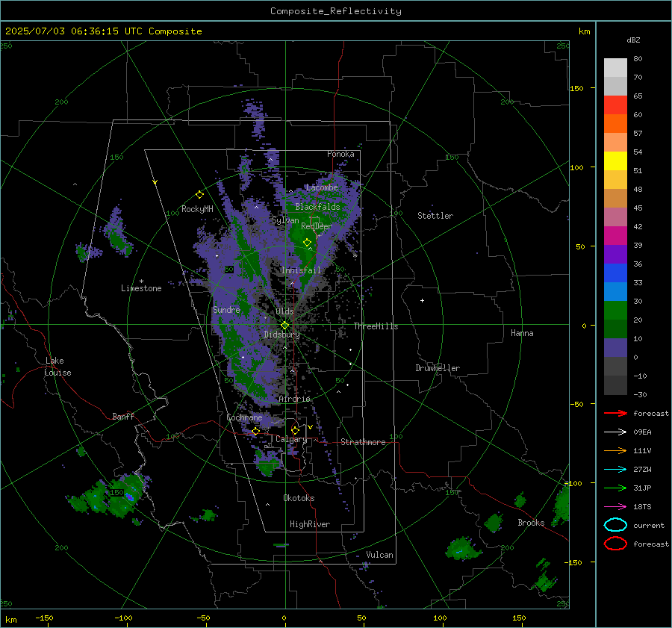
Task: Click the yellow diamond marker near RockyMH
Action: (x=199, y=195)
